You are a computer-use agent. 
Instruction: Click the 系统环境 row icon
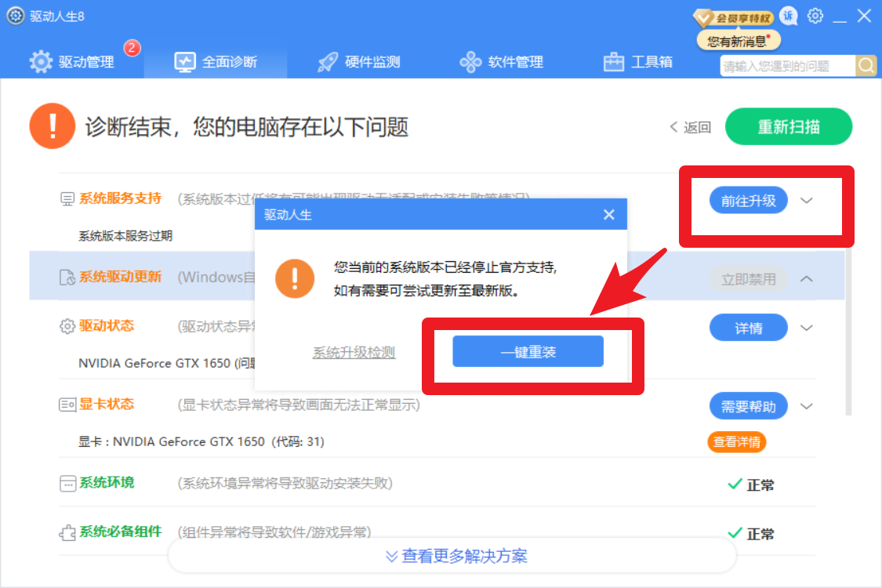pyautogui.click(x=67, y=484)
